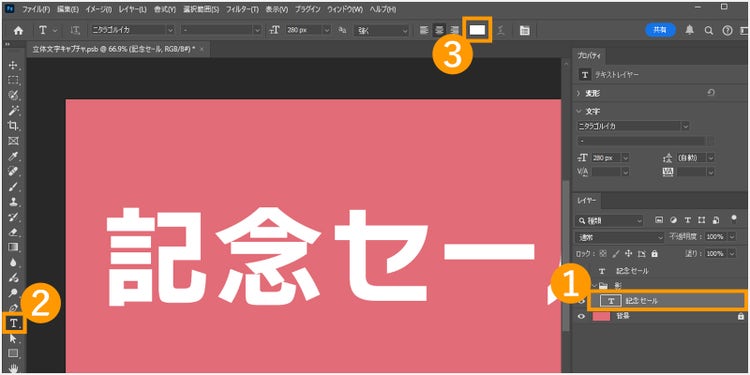Toggle text orientation in options bar
The height and width of the screenshot is (375, 750).
point(75,30)
